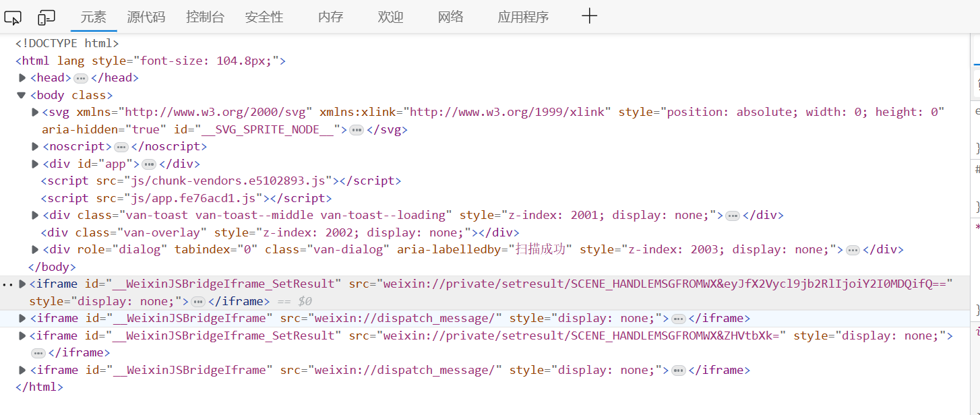Image resolution: width=980 pixels, height=415 pixels.
Task: Expand the van-toast loading div
Action: (34, 215)
